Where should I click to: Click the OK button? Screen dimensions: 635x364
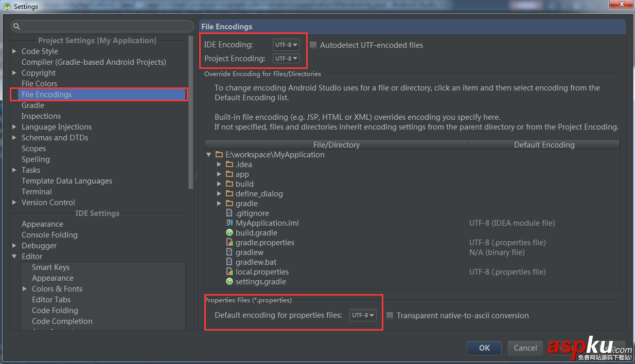click(484, 348)
